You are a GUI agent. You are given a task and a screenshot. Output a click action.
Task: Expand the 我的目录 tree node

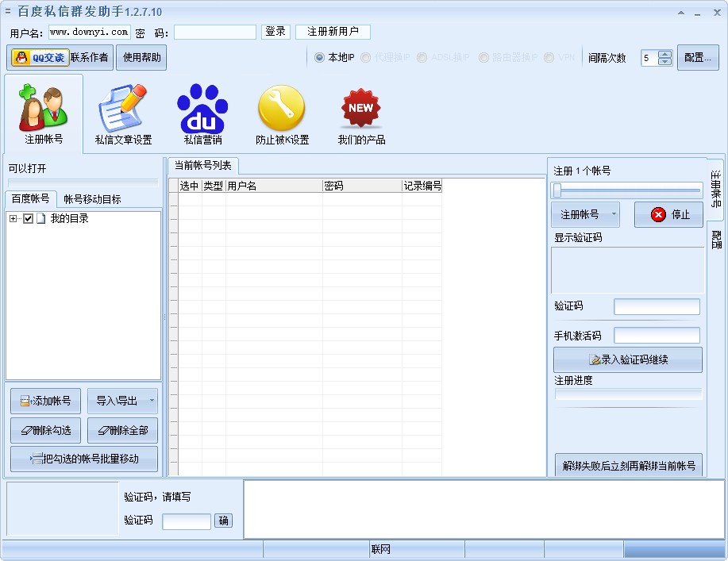13,219
